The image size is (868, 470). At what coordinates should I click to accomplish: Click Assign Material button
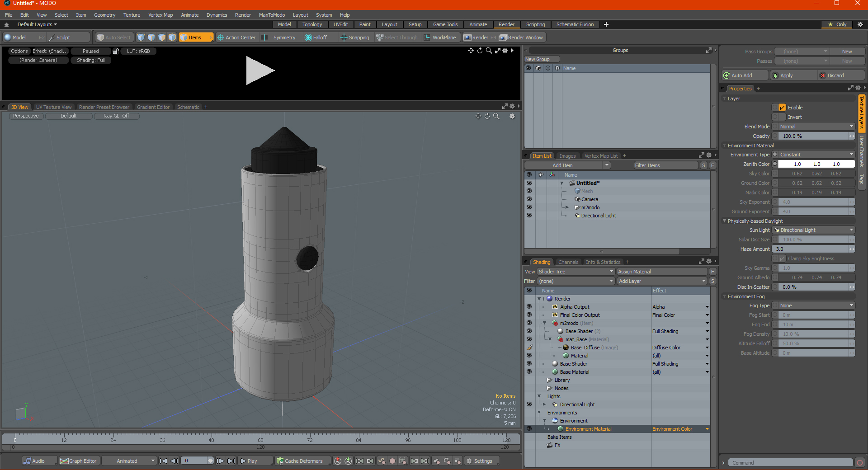point(662,272)
